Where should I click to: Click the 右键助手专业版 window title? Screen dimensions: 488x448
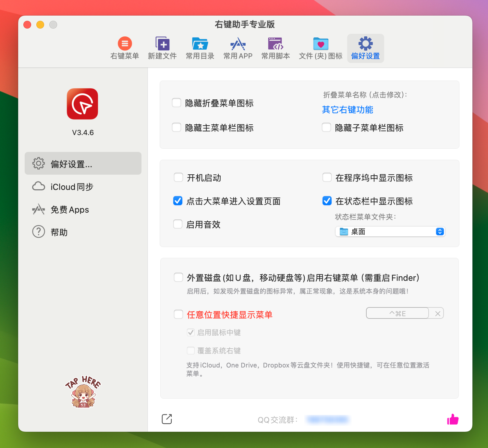(245, 24)
